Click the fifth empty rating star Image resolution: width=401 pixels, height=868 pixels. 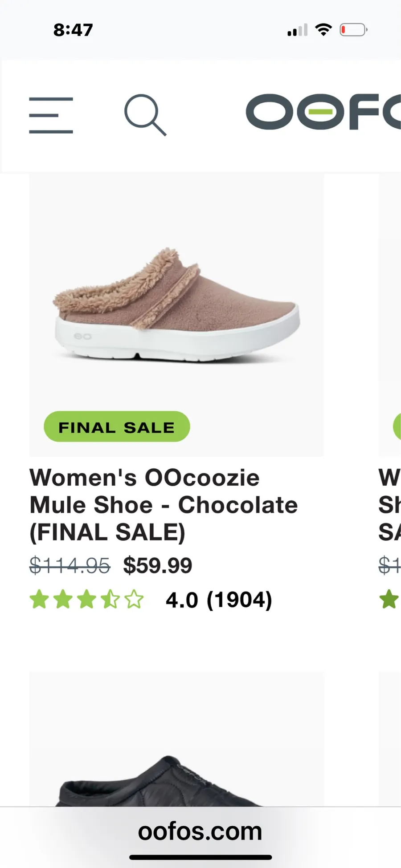pyautogui.click(x=134, y=599)
